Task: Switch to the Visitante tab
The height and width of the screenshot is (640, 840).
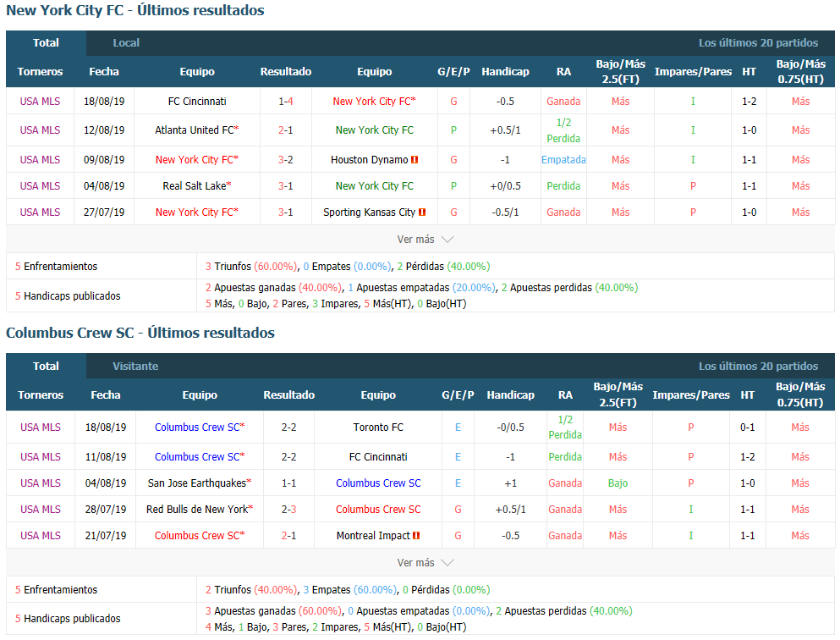Action: [x=135, y=366]
